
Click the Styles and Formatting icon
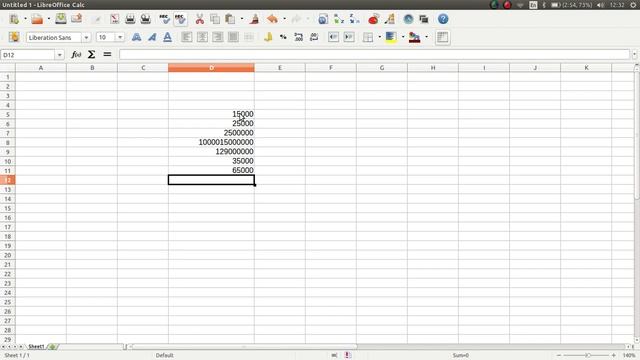pos(14,37)
